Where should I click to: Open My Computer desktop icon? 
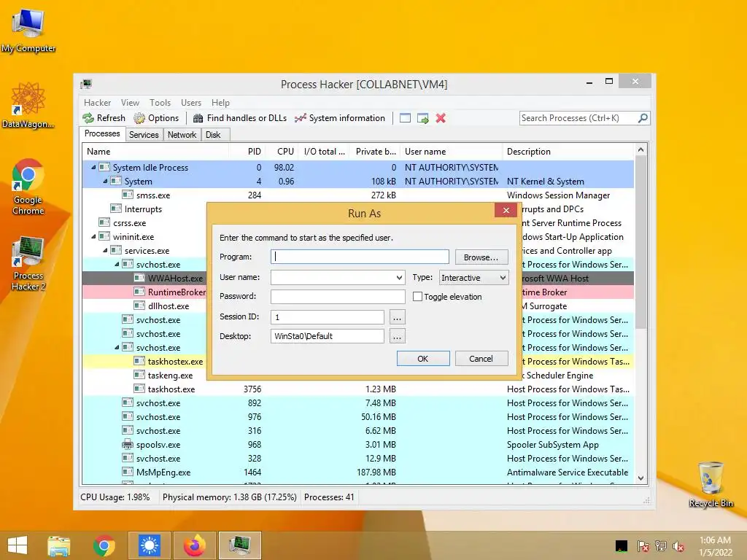tap(28, 29)
